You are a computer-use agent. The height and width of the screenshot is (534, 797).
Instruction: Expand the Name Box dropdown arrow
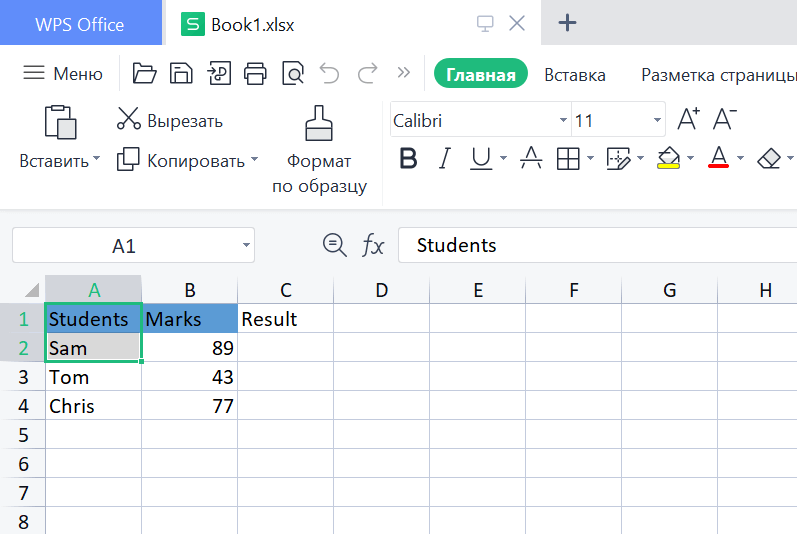[247, 245]
